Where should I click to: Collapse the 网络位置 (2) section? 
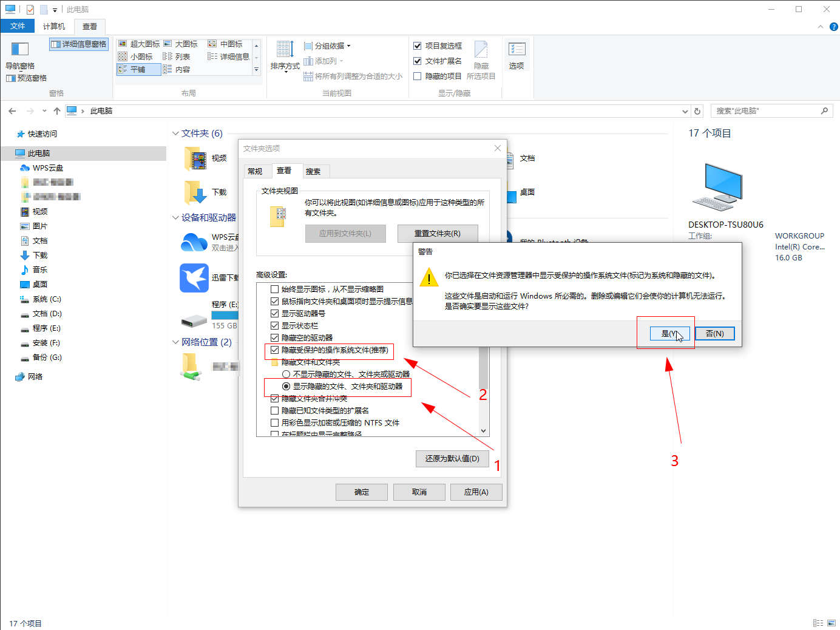coord(175,342)
